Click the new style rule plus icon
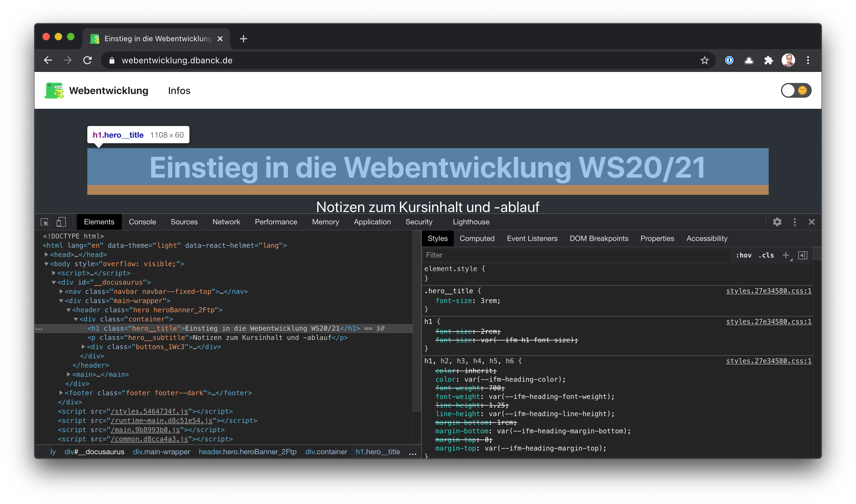Screen dimensions: 856x504 [786, 255]
